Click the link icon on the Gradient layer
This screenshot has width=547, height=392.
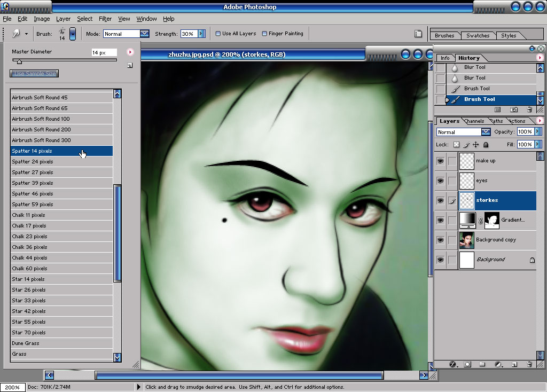click(480, 220)
